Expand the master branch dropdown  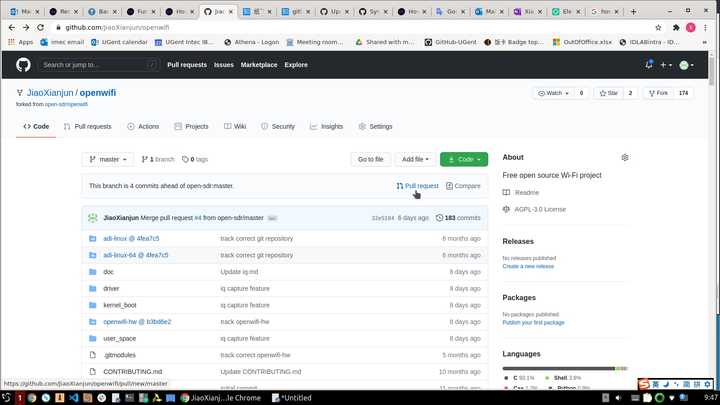pyautogui.click(x=108, y=159)
